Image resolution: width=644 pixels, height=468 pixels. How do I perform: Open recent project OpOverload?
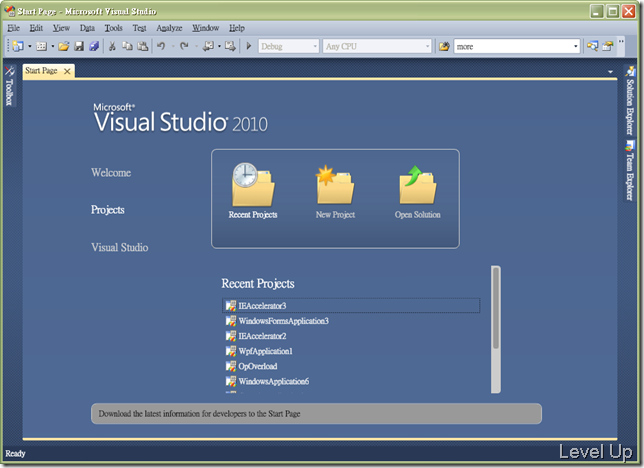pos(258,367)
